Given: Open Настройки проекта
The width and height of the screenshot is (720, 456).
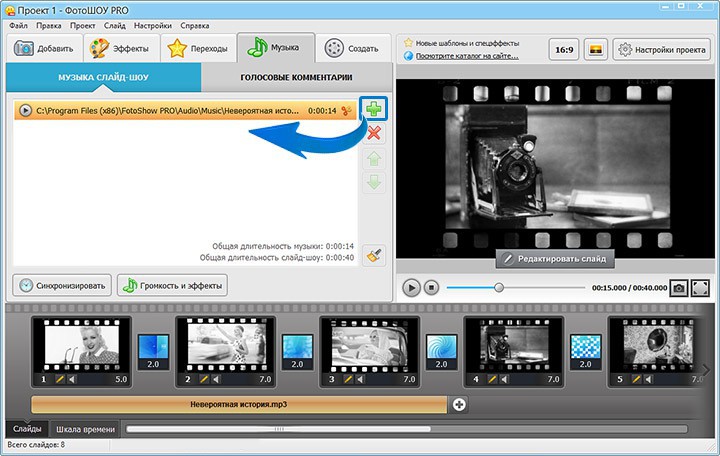Looking at the screenshot, I should pyautogui.click(x=662, y=49).
